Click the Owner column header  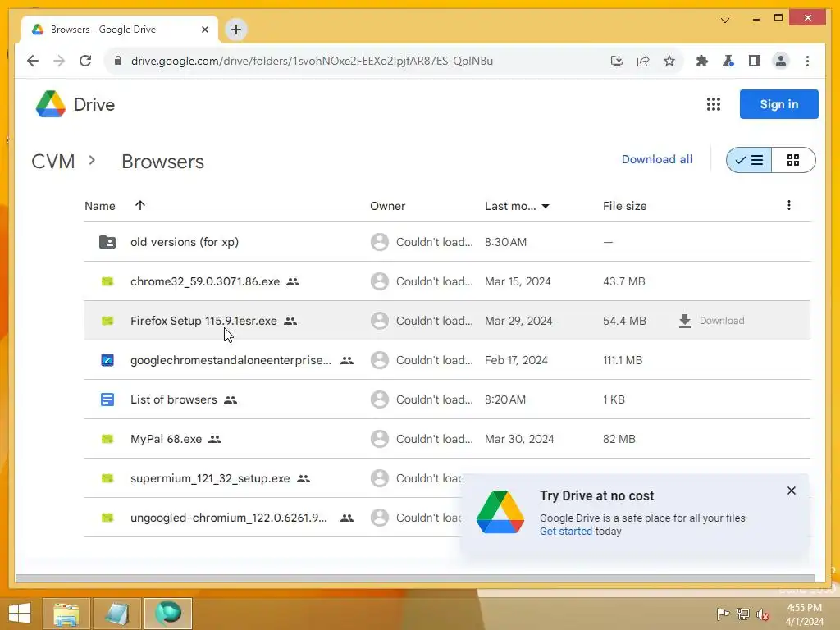click(x=387, y=206)
